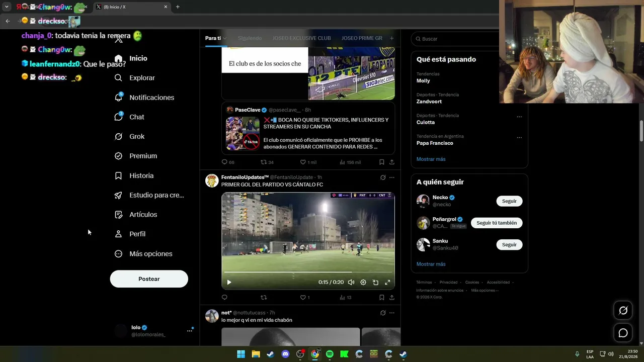Click the Grok icon on not* post

coord(383,313)
